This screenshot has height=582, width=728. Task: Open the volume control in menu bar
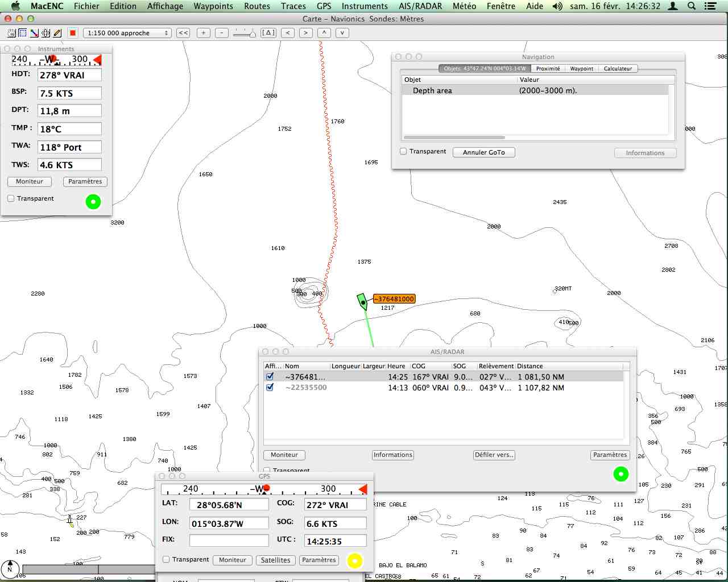coord(557,6)
